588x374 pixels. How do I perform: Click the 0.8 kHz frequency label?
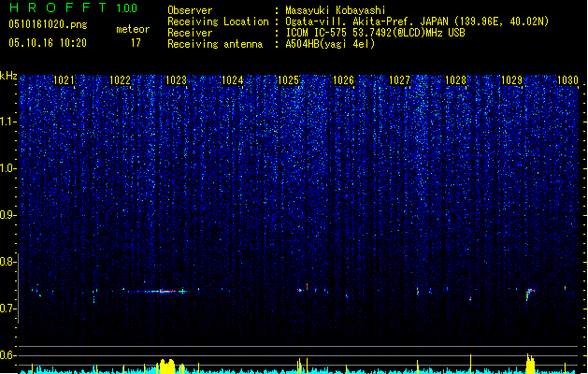pos(8,262)
